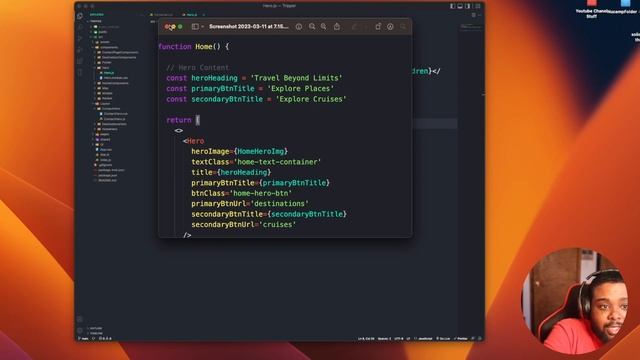Screen dimensions: 640x360
Task: Start Go Live server from status bar
Action: click(x=443, y=338)
